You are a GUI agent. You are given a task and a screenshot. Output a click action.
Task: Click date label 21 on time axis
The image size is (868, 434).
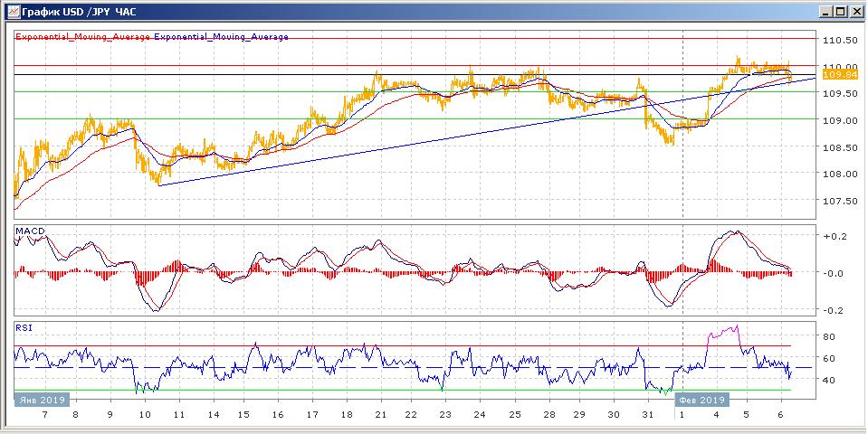(380, 415)
